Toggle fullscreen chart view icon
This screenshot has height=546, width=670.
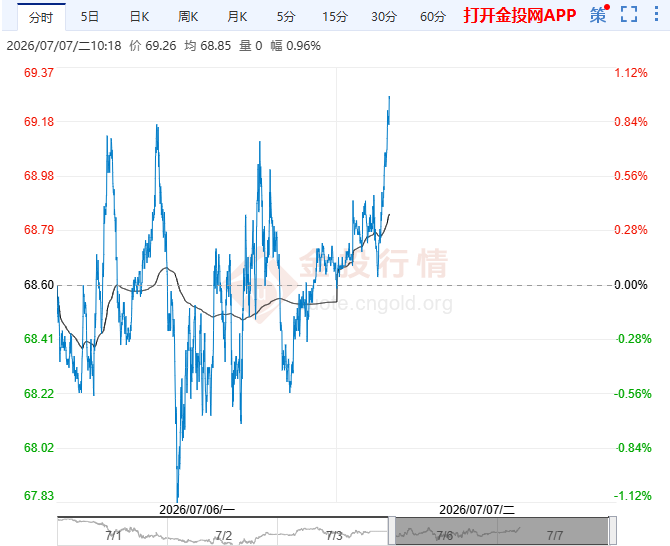(629, 14)
